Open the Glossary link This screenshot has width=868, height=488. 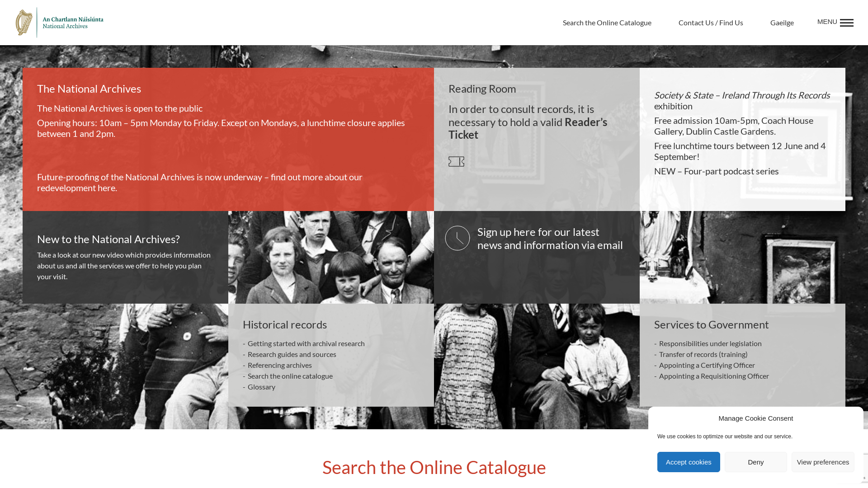click(261, 387)
